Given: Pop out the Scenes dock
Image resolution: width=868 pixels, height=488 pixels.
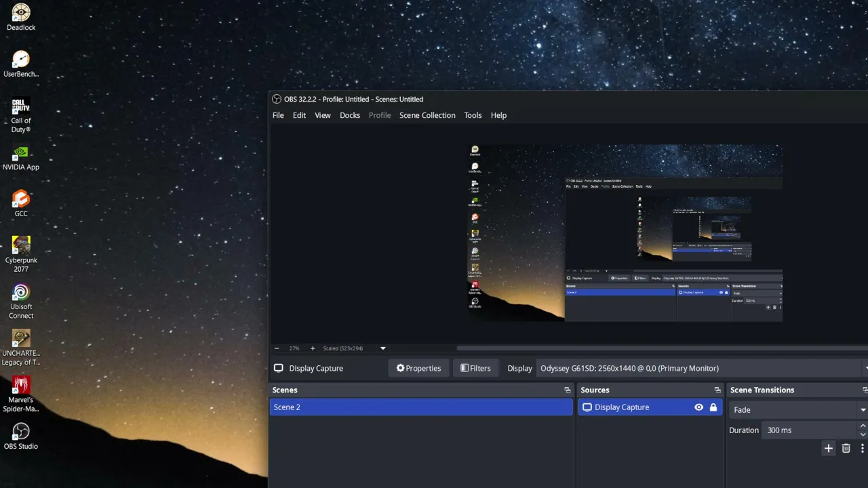Looking at the screenshot, I should 568,390.
